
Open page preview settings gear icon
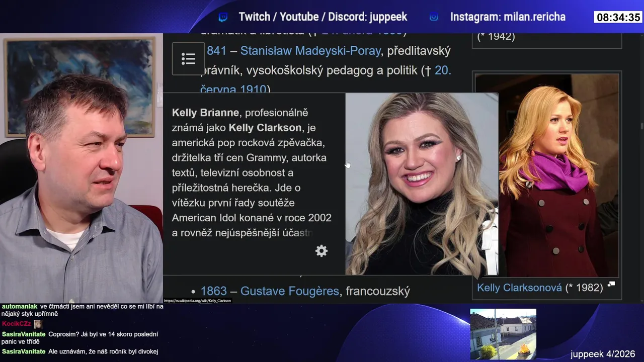[321, 251]
